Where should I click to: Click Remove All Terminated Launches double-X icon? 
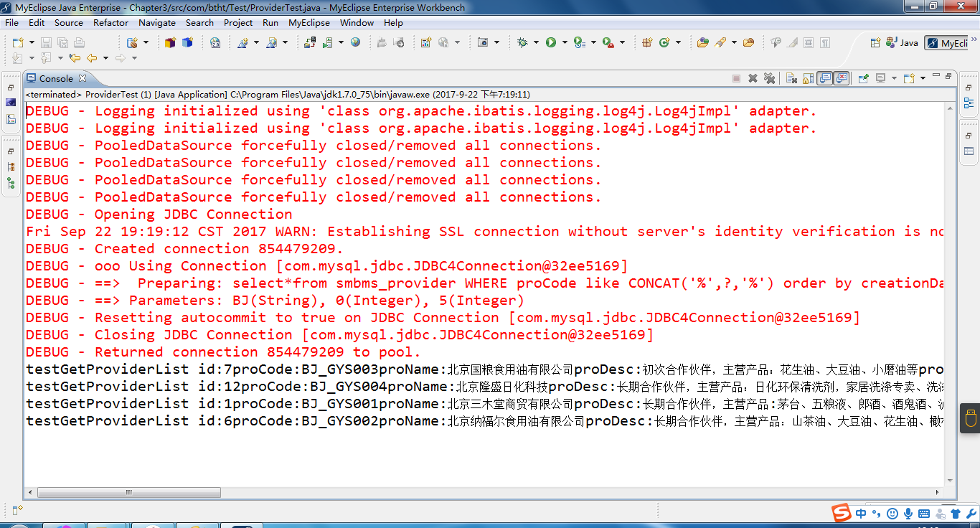click(769, 78)
